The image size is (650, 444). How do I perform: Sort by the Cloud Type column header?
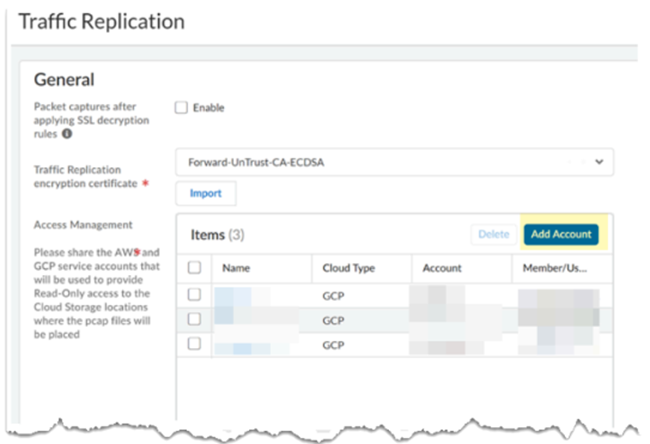click(348, 268)
